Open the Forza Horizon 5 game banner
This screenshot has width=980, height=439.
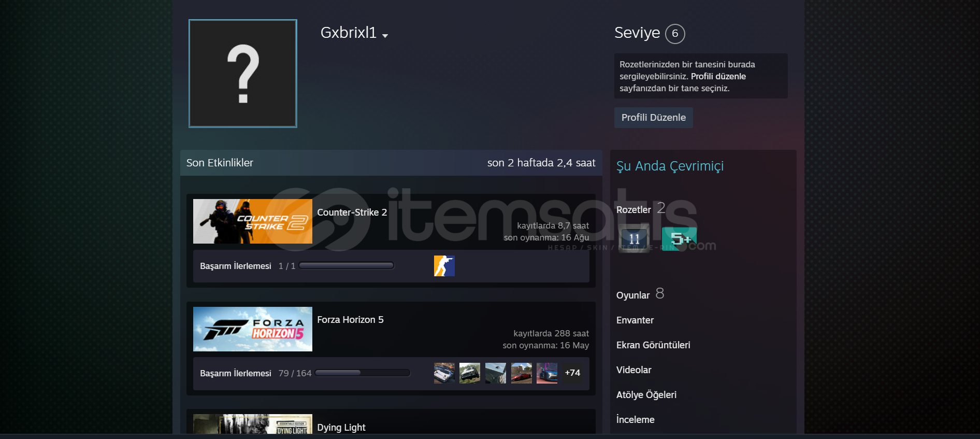pyautogui.click(x=253, y=329)
